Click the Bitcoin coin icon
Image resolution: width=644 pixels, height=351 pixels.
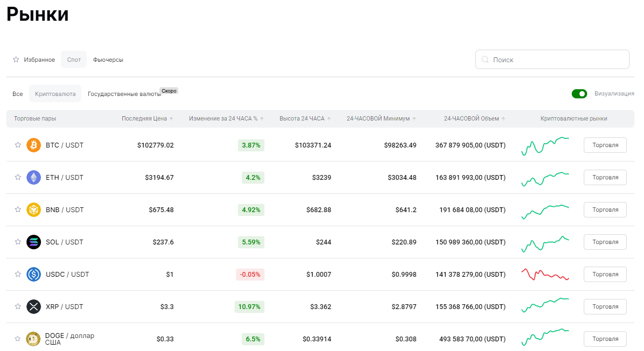pyautogui.click(x=34, y=145)
